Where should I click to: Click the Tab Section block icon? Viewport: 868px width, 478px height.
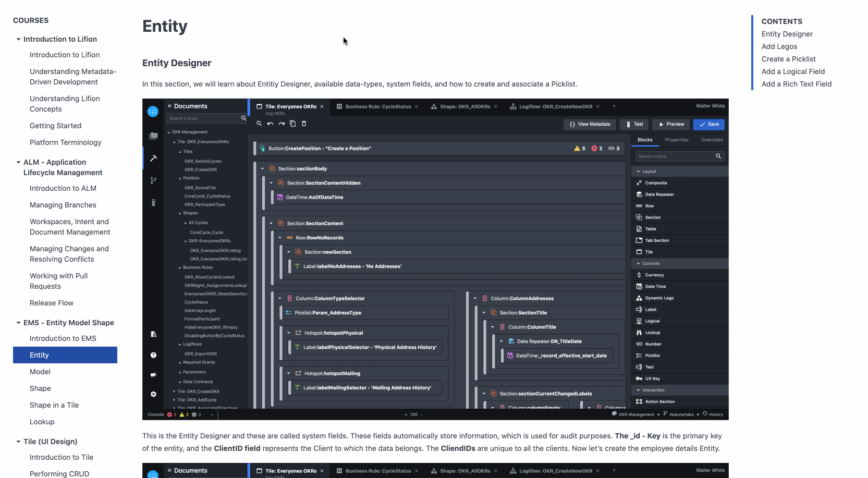pos(639,240)
